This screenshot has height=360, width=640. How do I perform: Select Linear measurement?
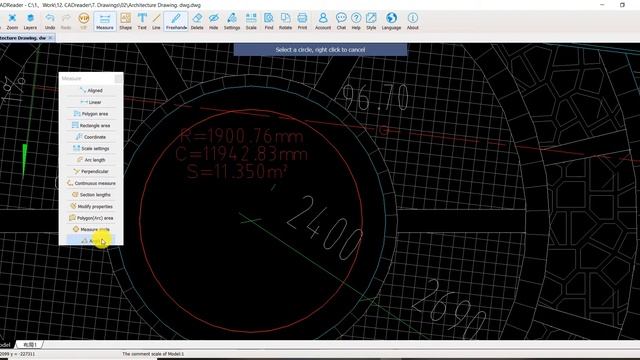click(x=91, y=102)
